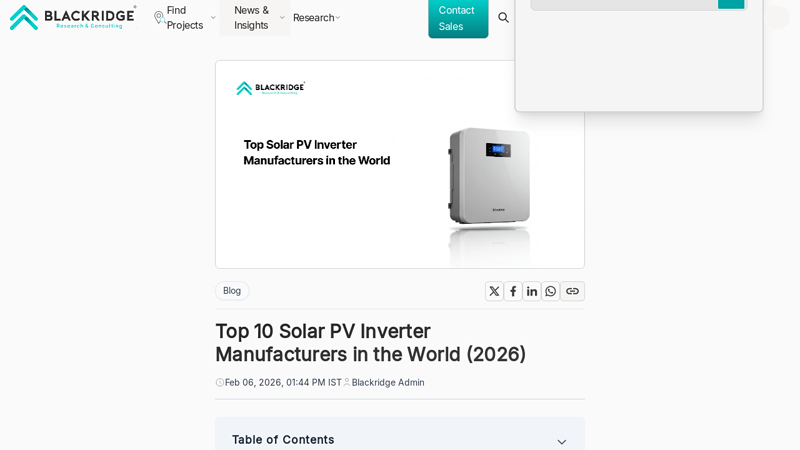Image resolution: width=800 pixels, height=450 pixels.
Task: Click the map pin icon beside Find Projects
Action: pos(159,18)
